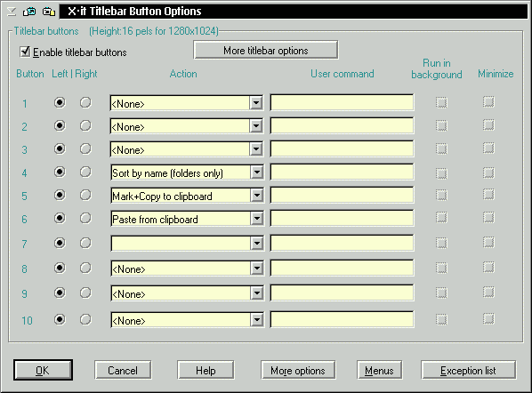
Task: Click the copy to clipboard titlebar icon
Action: tap(29, 12)
